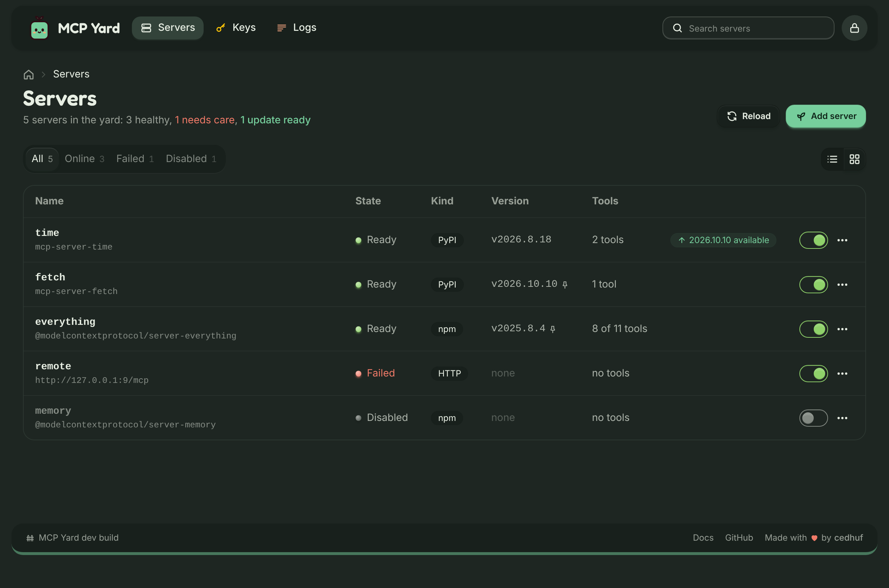Image resolution: width=889 pixels, height=588 pixels.
Task: Click the Add server button
Action: pyautogui.click(x=826, y=116)
